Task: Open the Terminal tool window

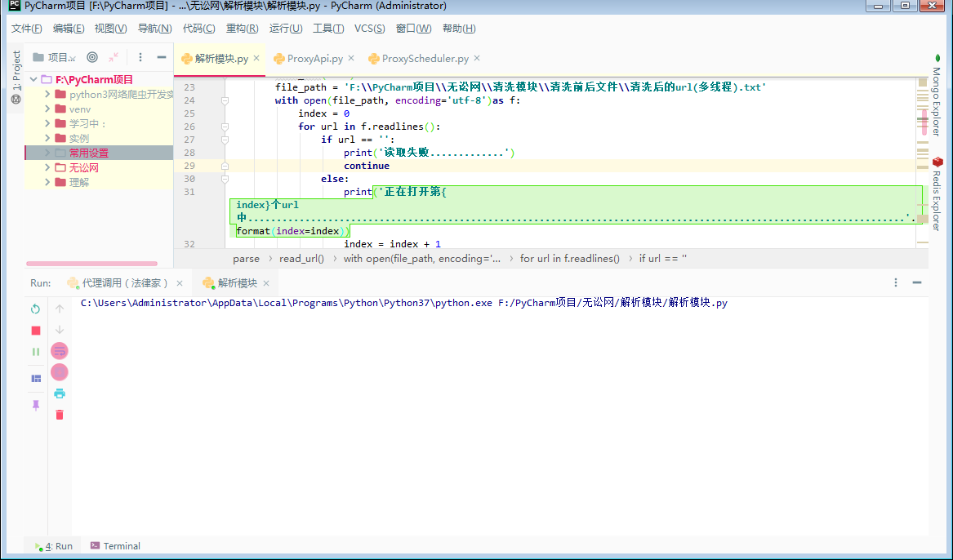Action: coord(115,546)
